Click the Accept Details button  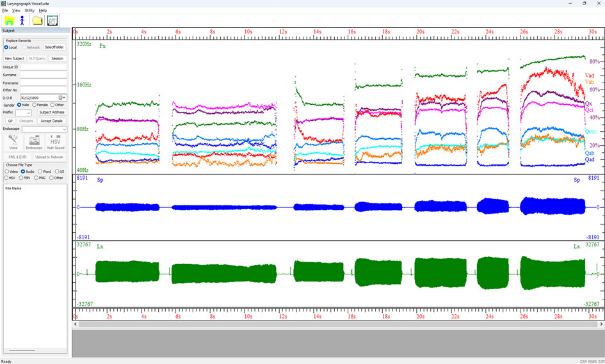(x=52, y=121)
